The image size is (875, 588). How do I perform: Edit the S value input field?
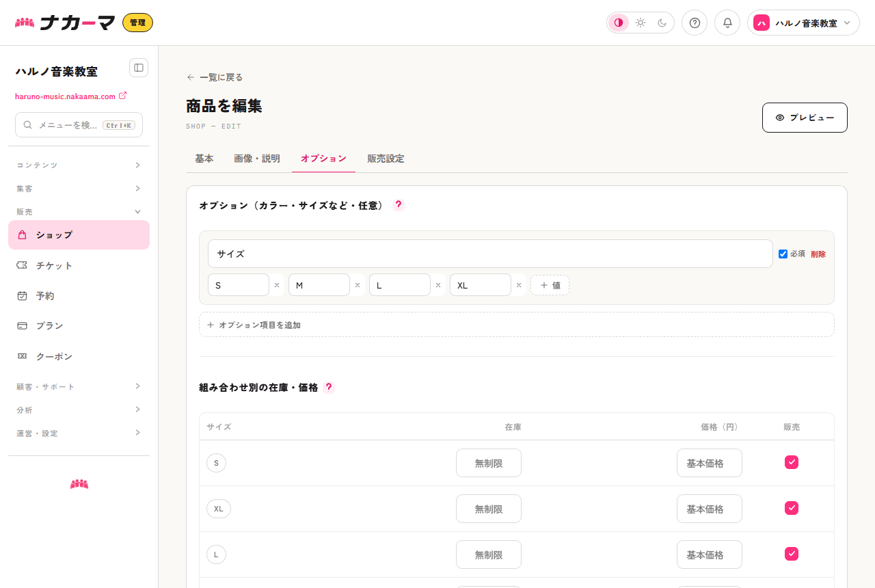239,285
